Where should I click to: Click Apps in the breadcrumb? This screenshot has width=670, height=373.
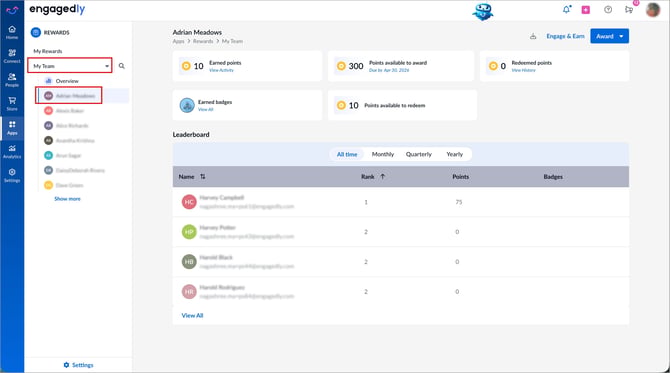178,41
